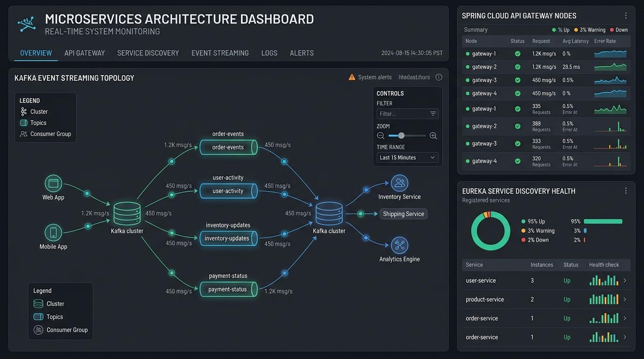644x359 pixels.
Task: Switch to the Alerts tab
Action: click(x=302, y=53)
